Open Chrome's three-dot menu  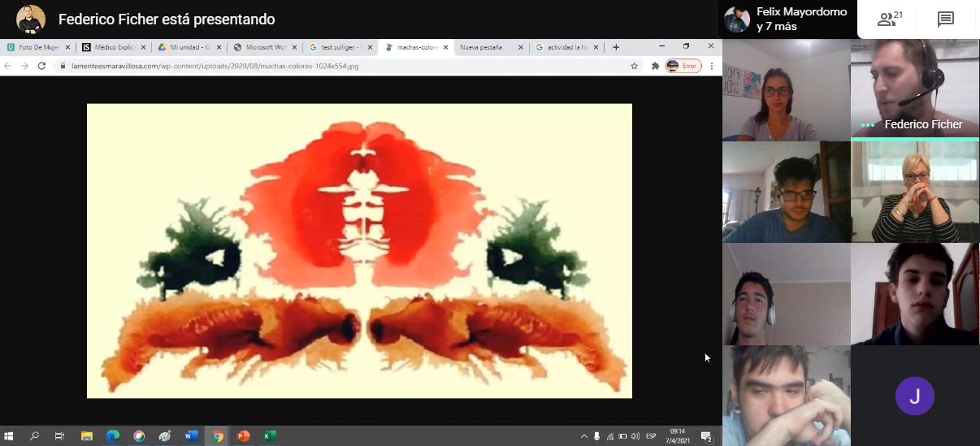point(713,66)
